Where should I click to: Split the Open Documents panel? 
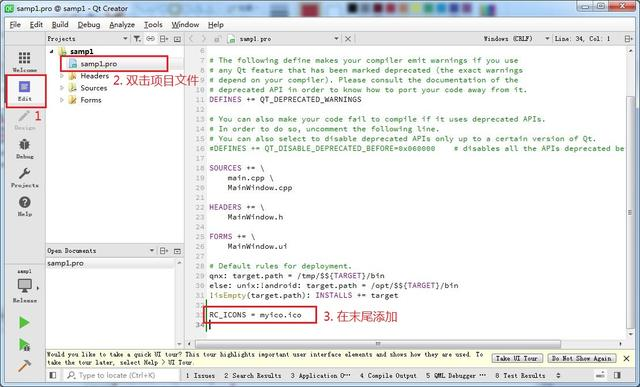coord(164,251)
